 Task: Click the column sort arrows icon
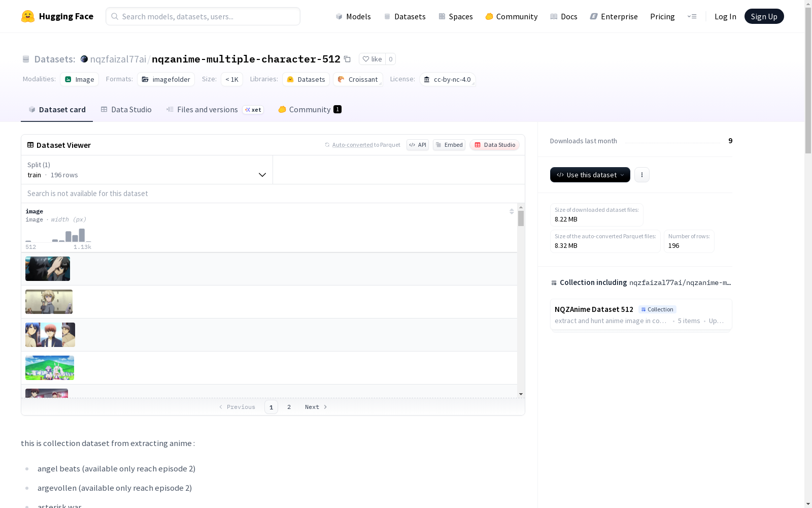[512, 211]
